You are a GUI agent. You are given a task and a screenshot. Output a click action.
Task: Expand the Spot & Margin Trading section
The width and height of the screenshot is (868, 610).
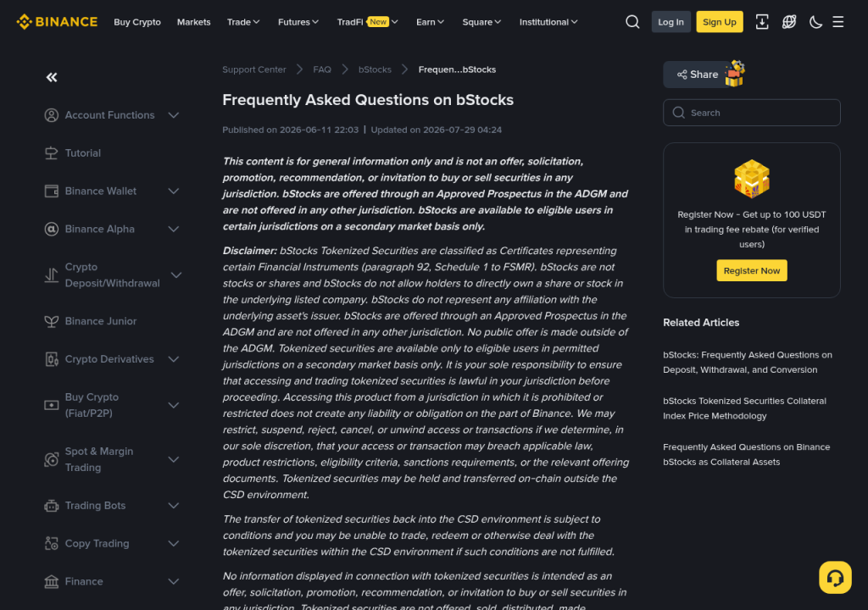pos(173,459)
